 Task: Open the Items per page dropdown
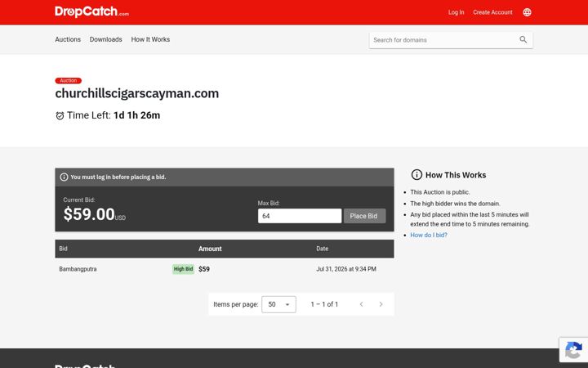278,304
